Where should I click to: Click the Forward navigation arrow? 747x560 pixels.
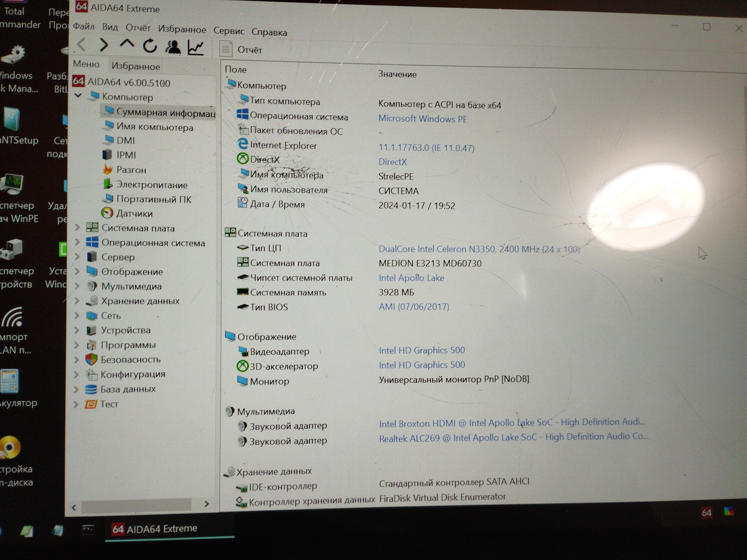(104, 45)
